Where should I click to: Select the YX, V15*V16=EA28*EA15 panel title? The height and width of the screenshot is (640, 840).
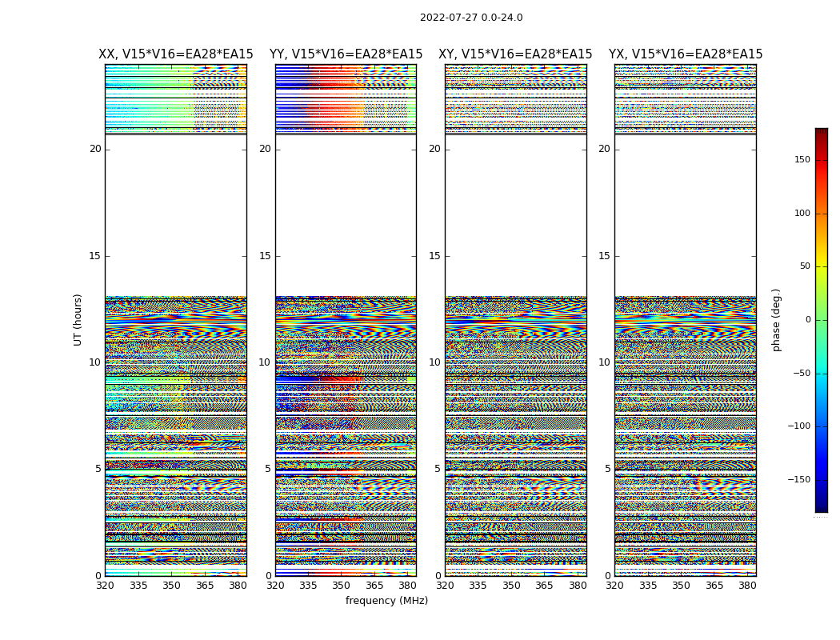pos(685,54)
